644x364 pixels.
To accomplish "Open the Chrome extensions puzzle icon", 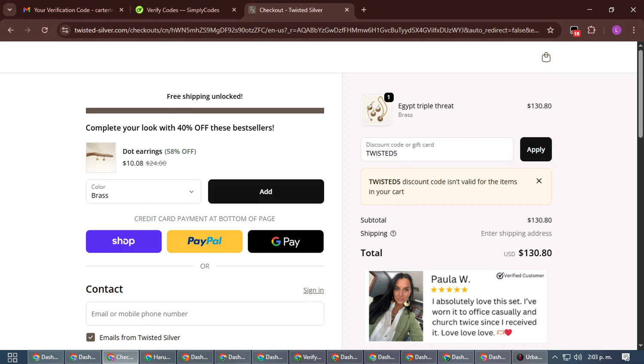I will point(592,30).
